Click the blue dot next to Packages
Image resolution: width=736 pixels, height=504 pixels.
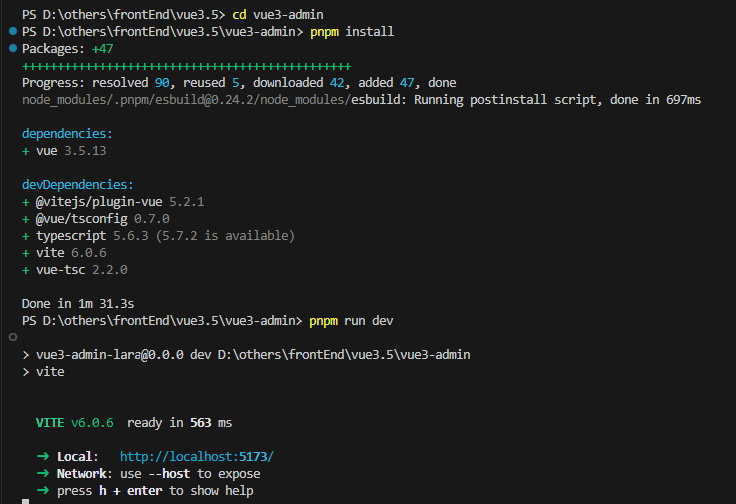click(12, 48)
